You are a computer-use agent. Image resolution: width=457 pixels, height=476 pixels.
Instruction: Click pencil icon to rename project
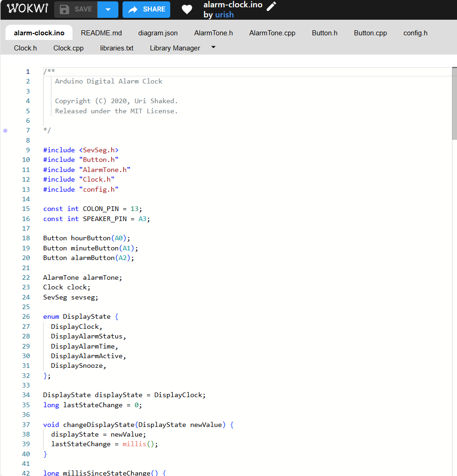coord(271,6)
